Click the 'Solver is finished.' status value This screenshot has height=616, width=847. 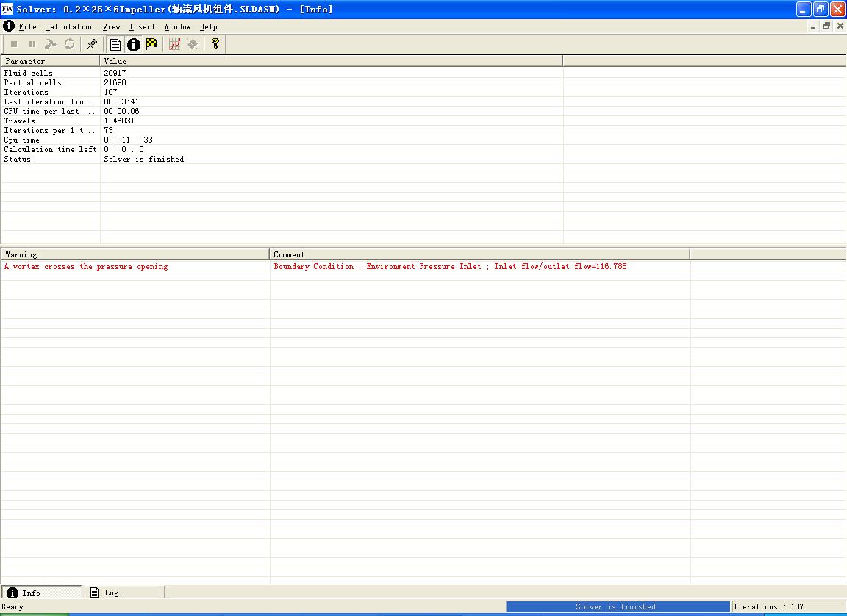click(145, 160)
